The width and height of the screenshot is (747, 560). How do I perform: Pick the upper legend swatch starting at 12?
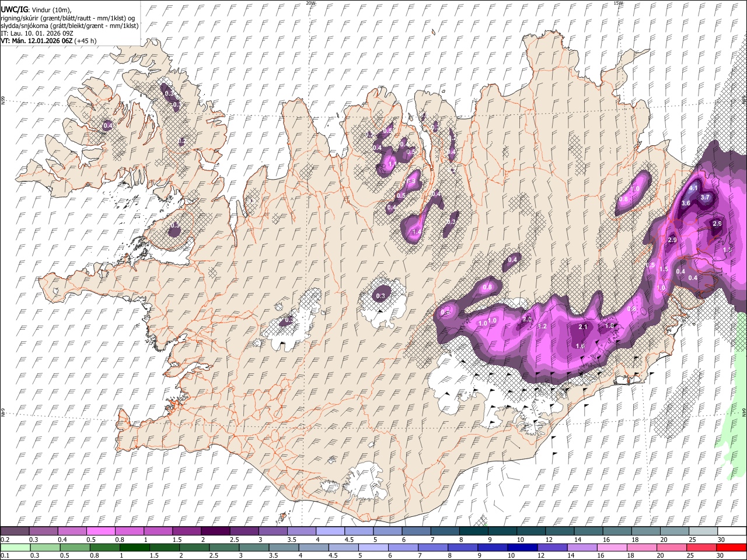[x=559, y=531]
